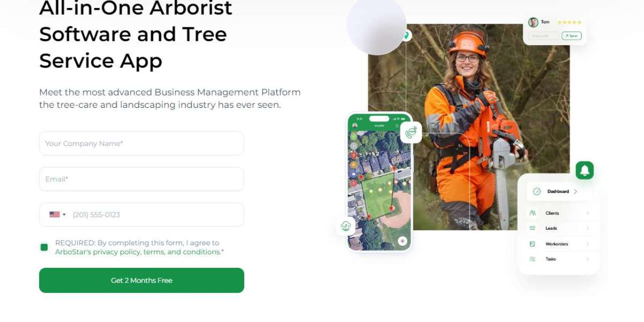Focus the Your Company Name field
Screen dimensions: 644x322
point(142,143)
